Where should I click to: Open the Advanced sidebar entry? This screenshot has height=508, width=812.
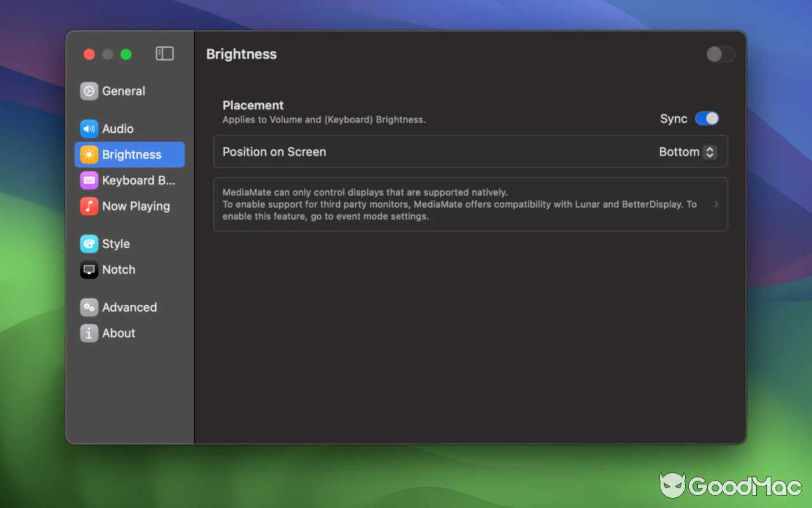[x=129, y=307]
